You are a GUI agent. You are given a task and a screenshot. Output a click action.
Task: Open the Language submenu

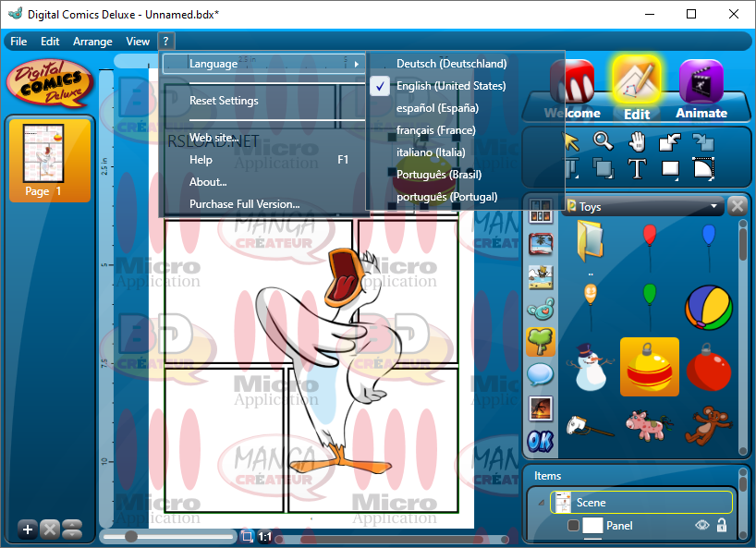tap(264, 64)
